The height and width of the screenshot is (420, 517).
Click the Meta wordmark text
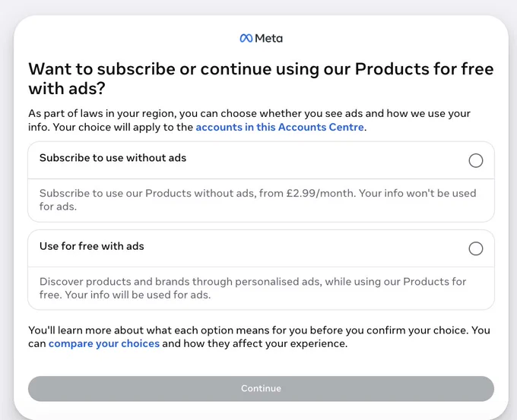[x=268, y=39]
